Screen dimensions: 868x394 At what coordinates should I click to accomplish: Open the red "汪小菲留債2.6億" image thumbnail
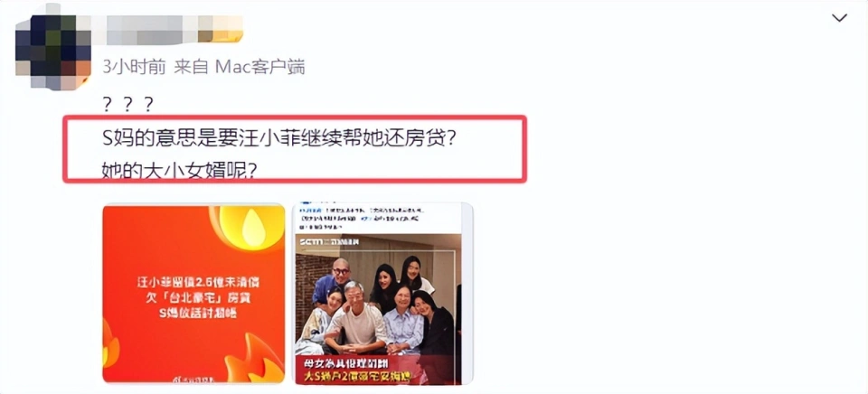[x=193, y=294]
